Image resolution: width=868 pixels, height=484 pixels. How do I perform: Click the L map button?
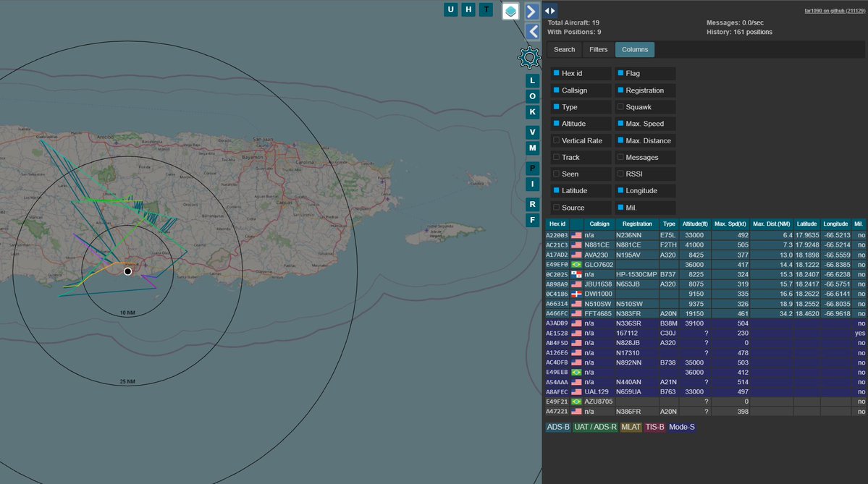pyautogui.click(x=533, y=81)
